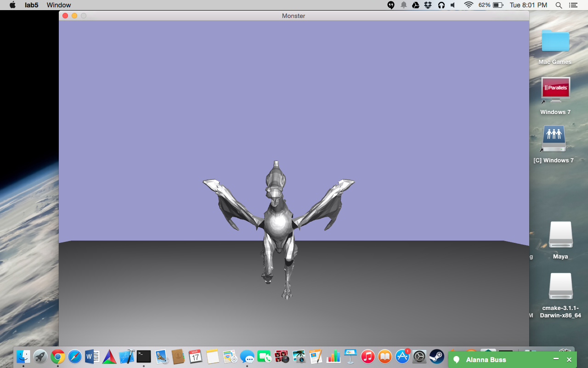Click the Hangouts icon in the menu bar

(x=391, y=5)
